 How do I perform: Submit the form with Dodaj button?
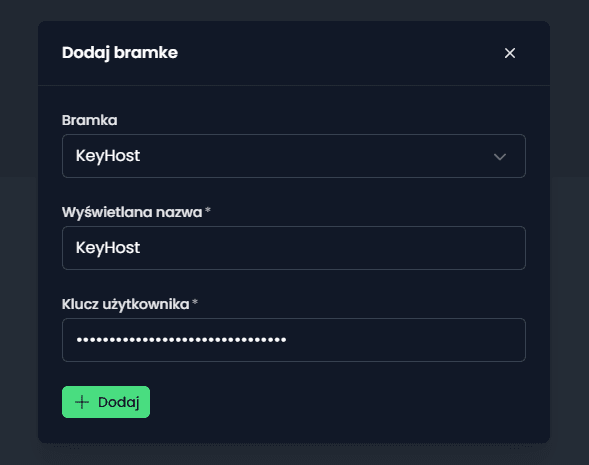point(106,402)
